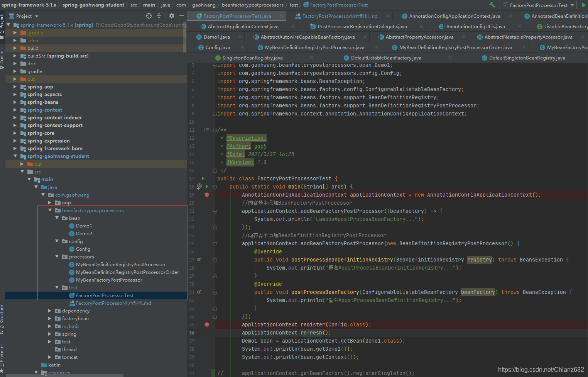Open the Favorites tool window button
The image size is (588, 377).
coord(2,358)
